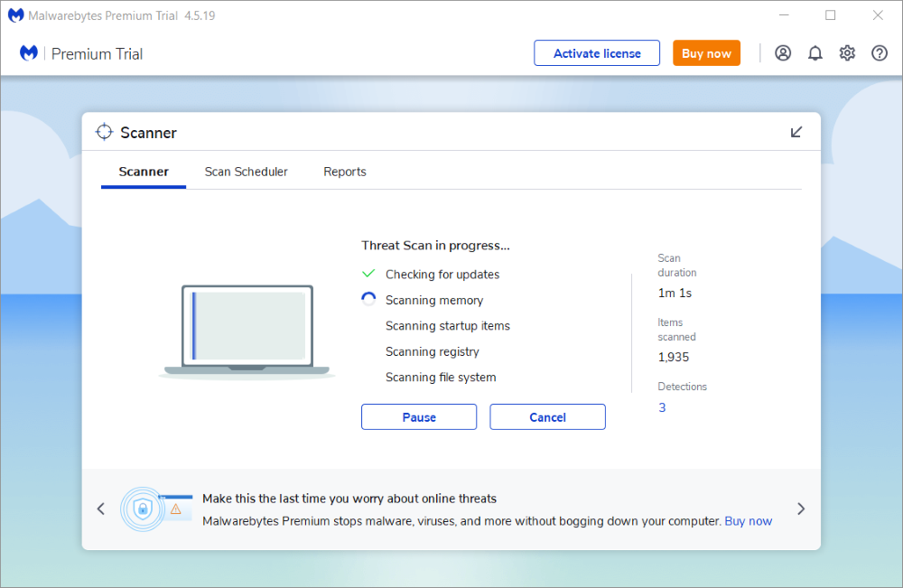Open the account profile icon

coord(783,53)
